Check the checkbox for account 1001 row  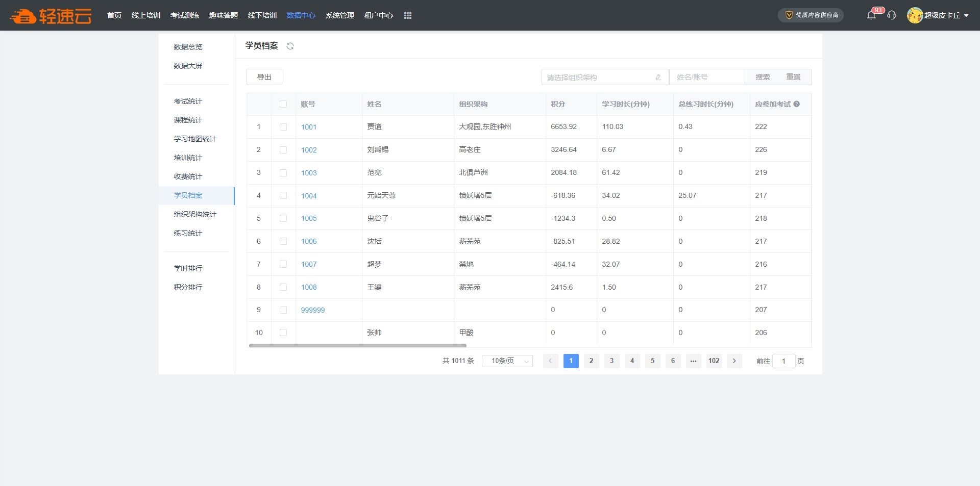[283, 127]
